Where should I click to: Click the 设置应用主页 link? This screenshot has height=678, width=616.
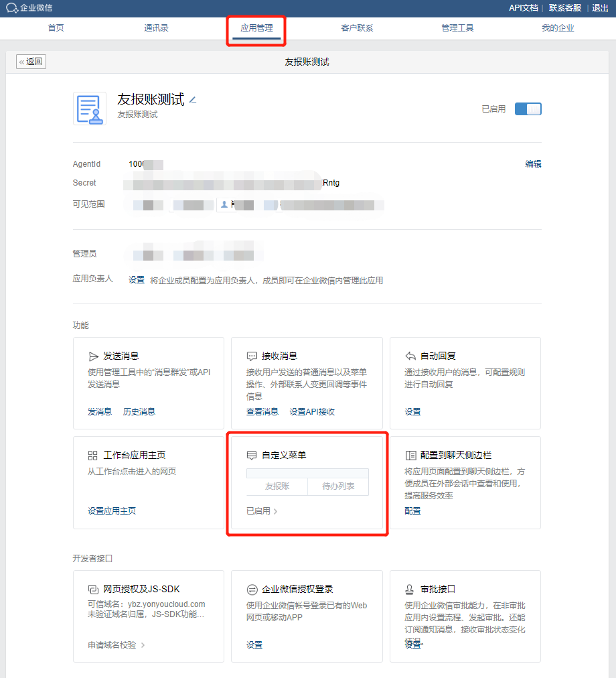click(112, 511)
